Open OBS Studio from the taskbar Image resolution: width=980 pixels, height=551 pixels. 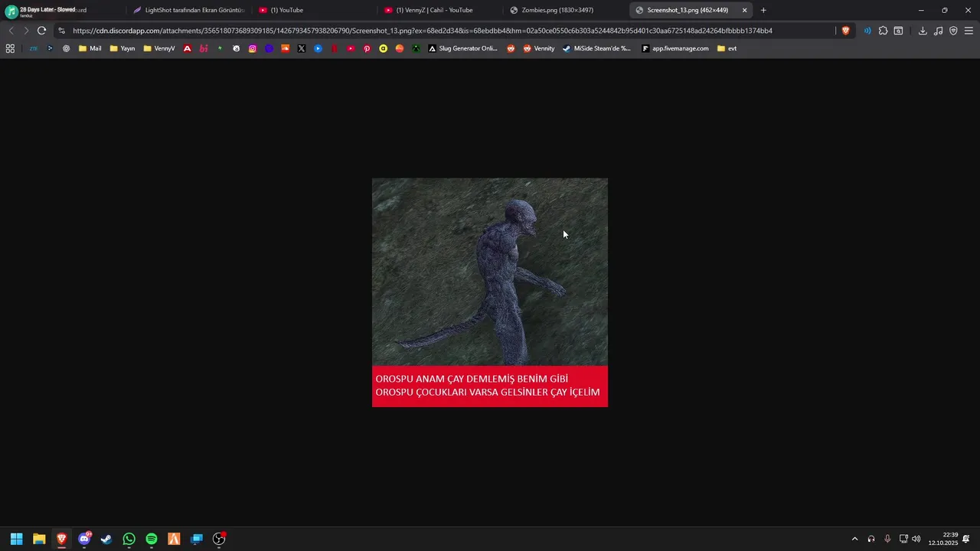[219, 539]
